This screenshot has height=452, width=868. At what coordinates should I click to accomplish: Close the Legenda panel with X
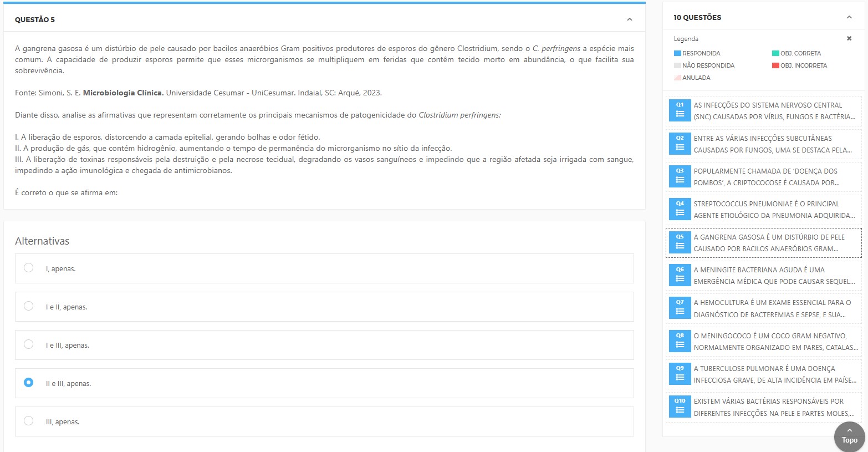point(849,39)
